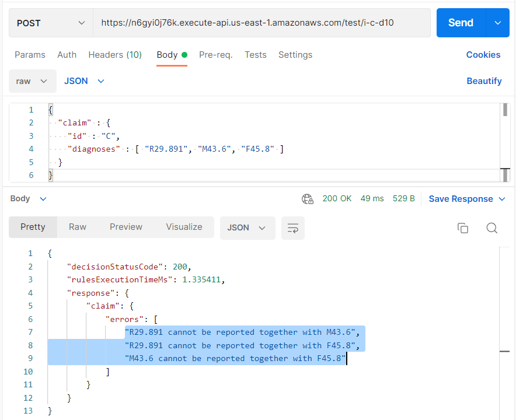This screenshot has width=516, height=420.
Task: Open the response Body section dropdown
Action: (27, 199)
